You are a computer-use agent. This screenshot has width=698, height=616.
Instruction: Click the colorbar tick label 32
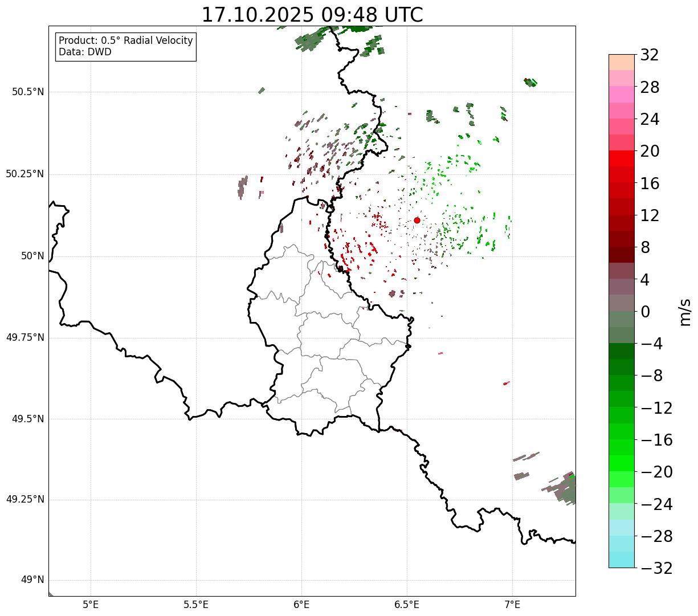point(650,55)
